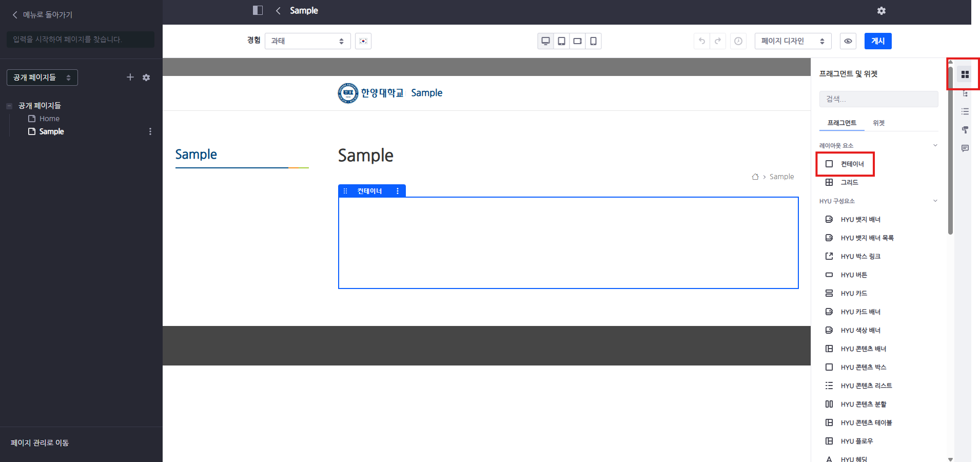Select the Home page in tree
This screenshot has width=980, height=462.
click(x=49, y=119)
